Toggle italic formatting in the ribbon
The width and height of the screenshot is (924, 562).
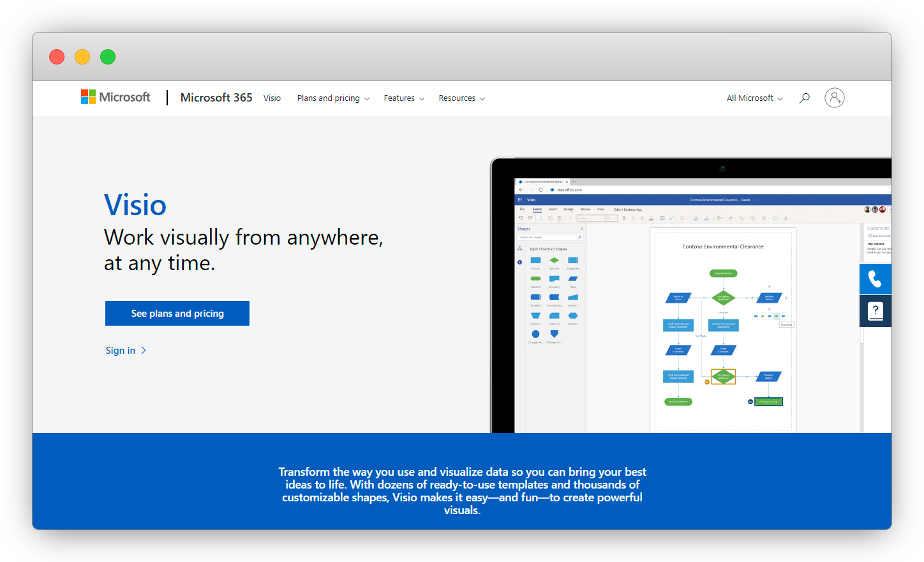click(x=633, y=218)
